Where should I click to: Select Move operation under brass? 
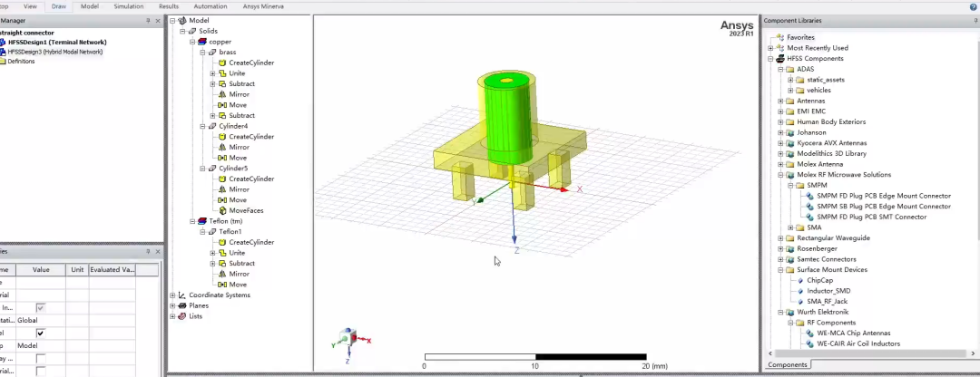[238, 105]
